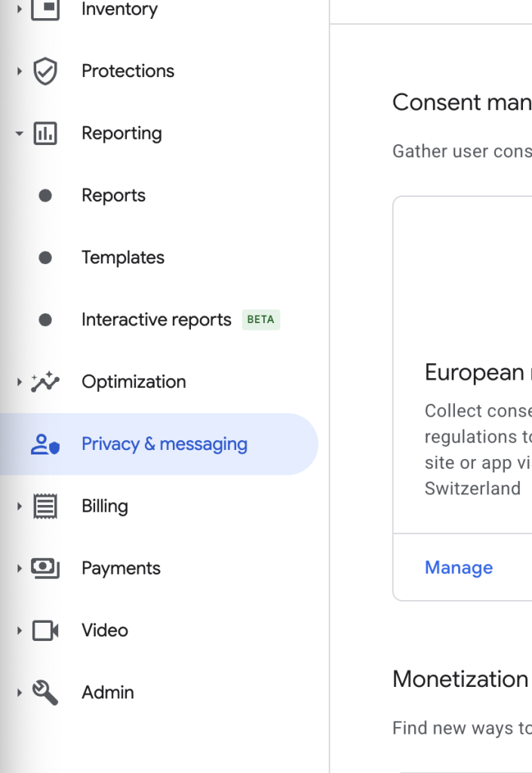Expand the Billing section arrow
Image resolution: width=532 pixels, height=773 pixels.
point(19,507)
